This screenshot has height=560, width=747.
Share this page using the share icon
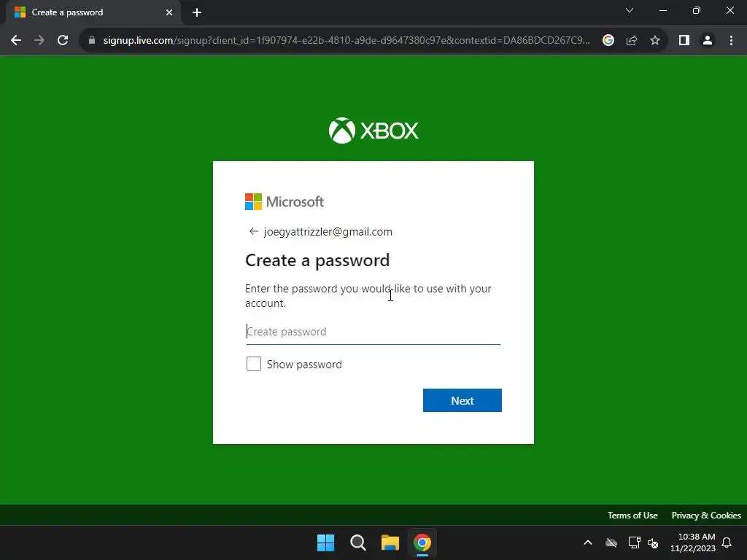pos(632,41)
